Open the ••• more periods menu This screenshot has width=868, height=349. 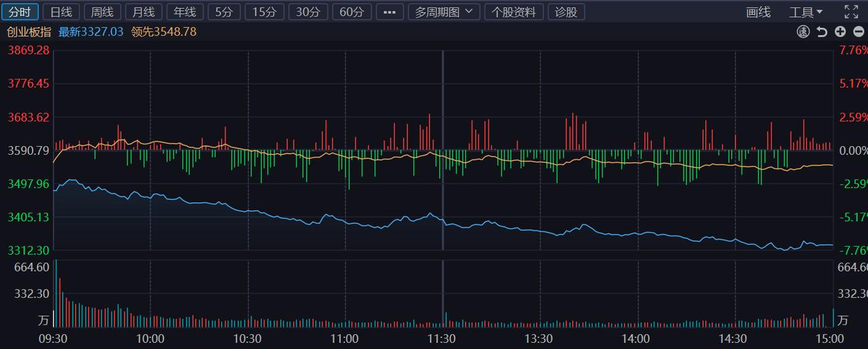(389, 12)
